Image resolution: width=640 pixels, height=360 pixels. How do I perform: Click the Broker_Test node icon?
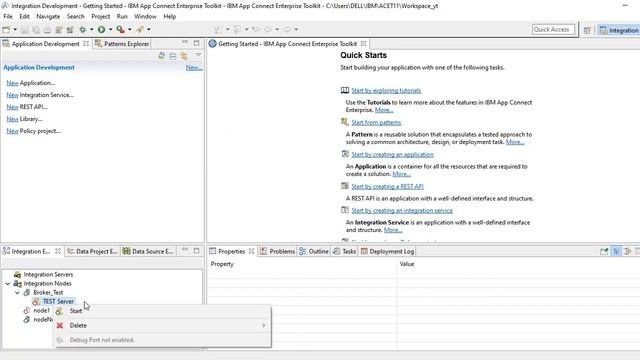click(27, 293)
